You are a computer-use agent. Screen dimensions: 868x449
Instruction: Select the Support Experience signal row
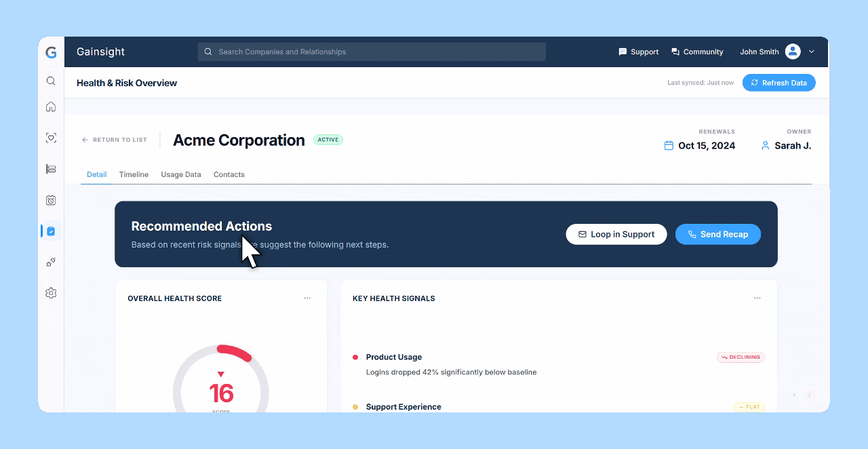coord(558,407)
